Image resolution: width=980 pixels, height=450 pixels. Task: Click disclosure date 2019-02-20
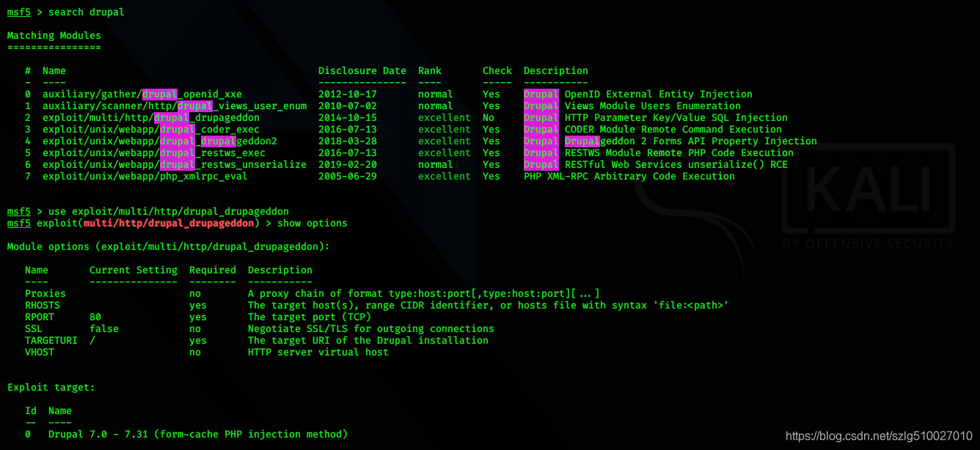pyautogui.click(x=348, y=165)
